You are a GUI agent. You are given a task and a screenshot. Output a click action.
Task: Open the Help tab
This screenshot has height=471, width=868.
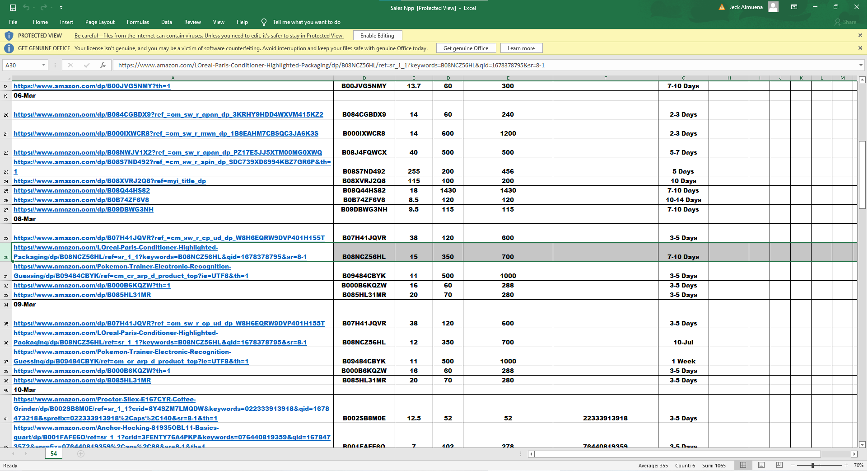[x=242, y=22]
